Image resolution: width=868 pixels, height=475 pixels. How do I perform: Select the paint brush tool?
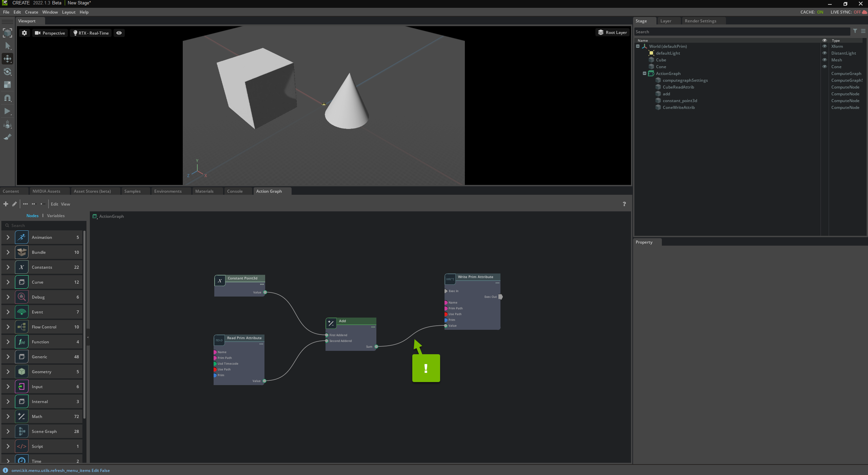pos(7,137)
